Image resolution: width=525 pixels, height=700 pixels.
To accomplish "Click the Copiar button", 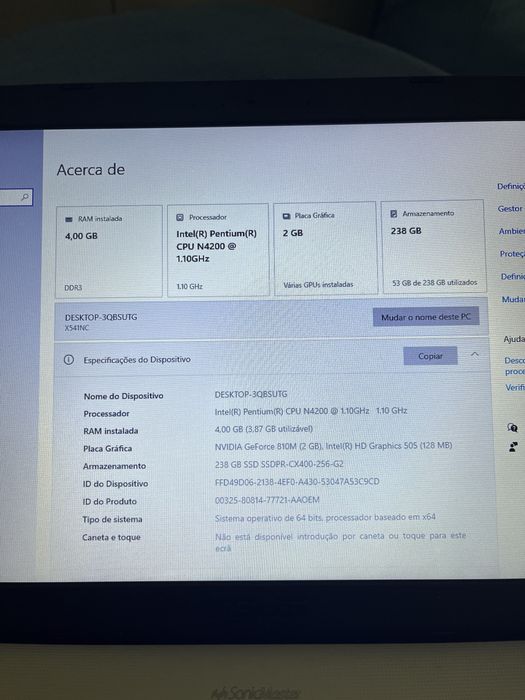I will click(x=430, y=356).
